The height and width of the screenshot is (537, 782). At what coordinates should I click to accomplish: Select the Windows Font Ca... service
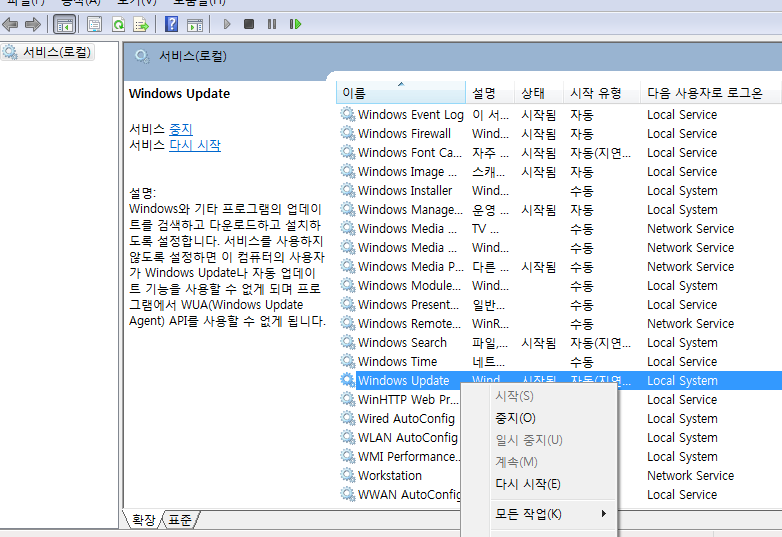[409, 153]
